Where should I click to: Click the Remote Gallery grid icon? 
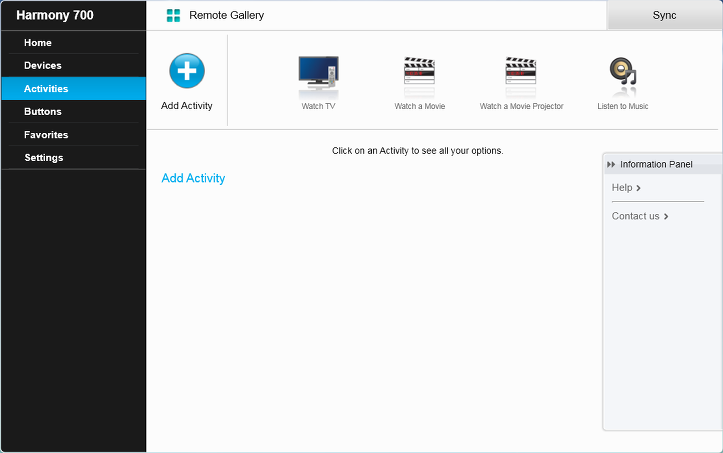[174, 15]
